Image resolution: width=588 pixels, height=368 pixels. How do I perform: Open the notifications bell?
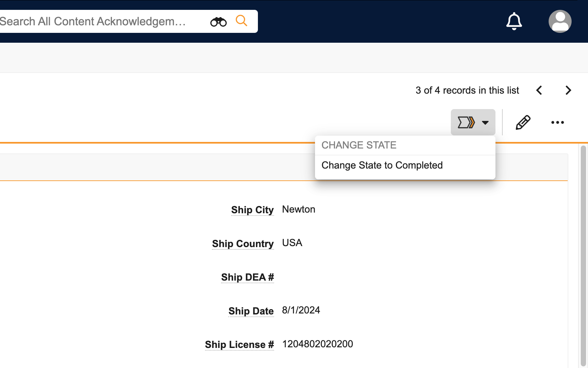coord(514,21)
